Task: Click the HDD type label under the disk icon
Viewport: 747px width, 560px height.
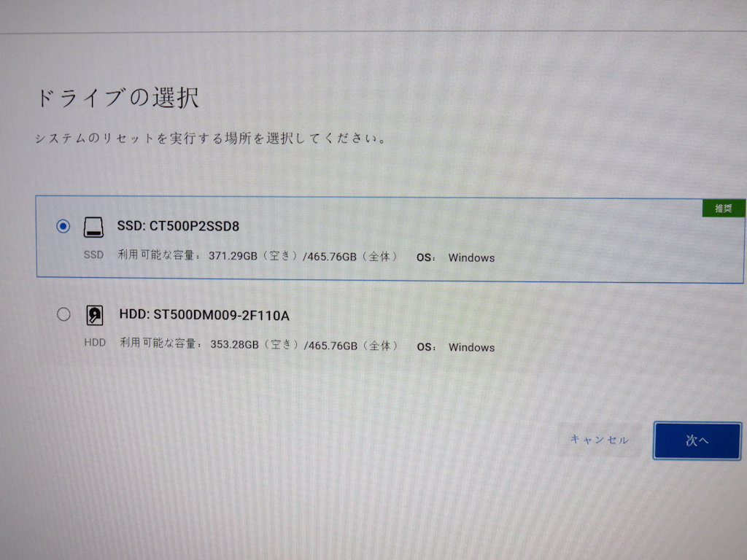Action: click(x=95, y=342)
